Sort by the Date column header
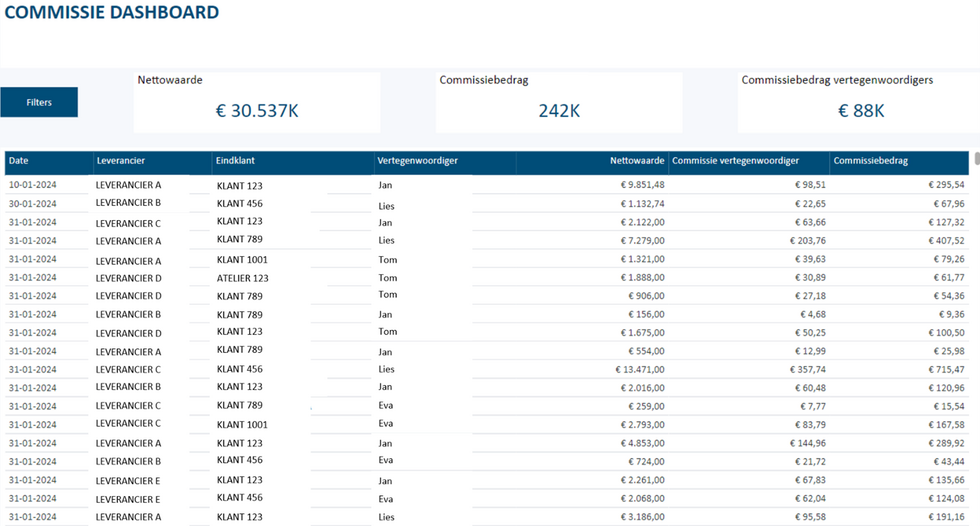This screenshot has width=980, height=526. click(x=19, y=161)
